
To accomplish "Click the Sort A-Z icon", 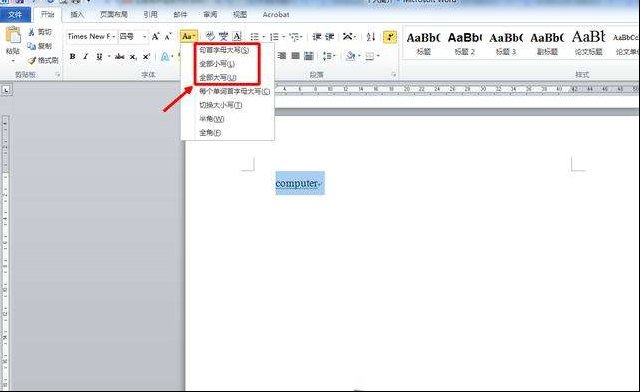I will (371, 37).
